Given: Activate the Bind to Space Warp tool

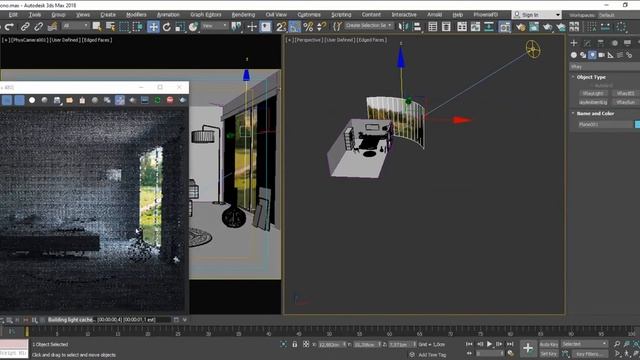Looking at the screenshot, I should pos(52,27).
